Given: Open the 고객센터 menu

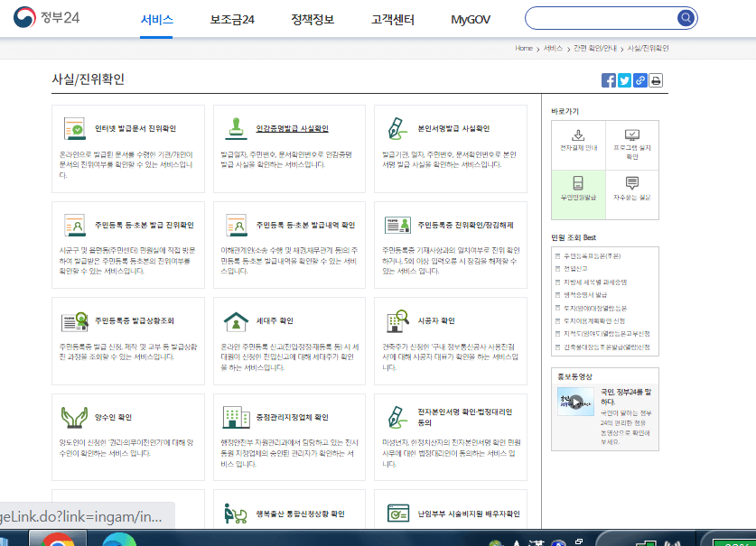Looking at the screenshot, I should pos(393,20).
